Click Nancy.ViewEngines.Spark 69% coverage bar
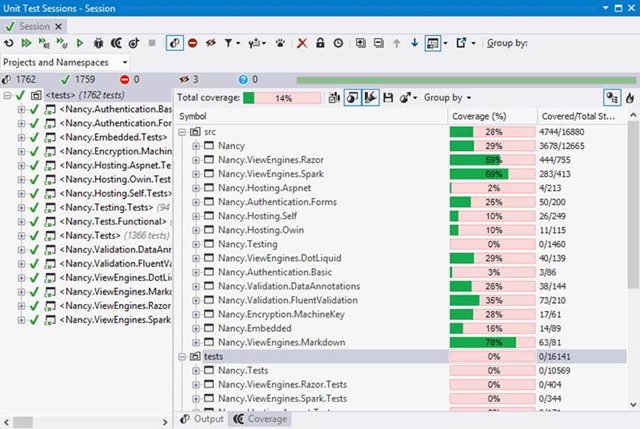The image size is (640, 429). 492,174
